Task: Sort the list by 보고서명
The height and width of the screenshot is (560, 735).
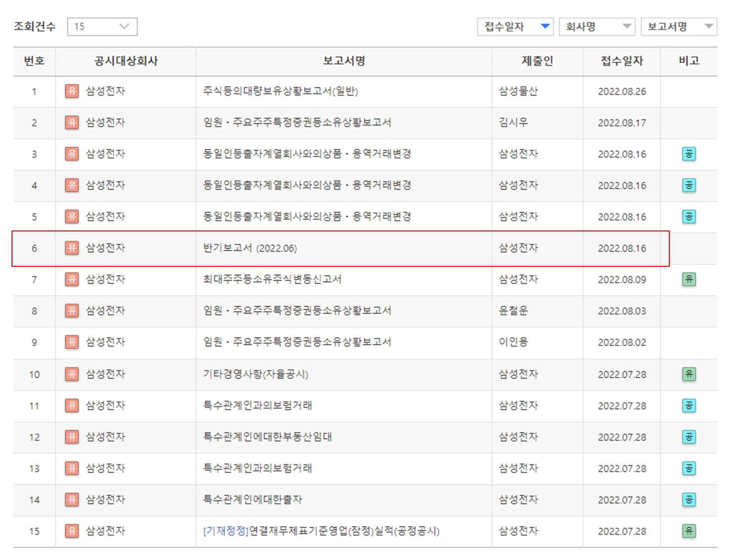Action: (679, 26)
